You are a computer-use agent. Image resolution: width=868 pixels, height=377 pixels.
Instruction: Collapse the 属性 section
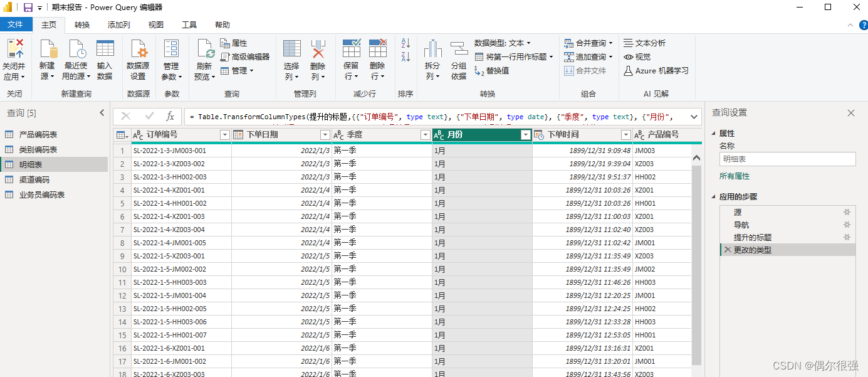714,134
